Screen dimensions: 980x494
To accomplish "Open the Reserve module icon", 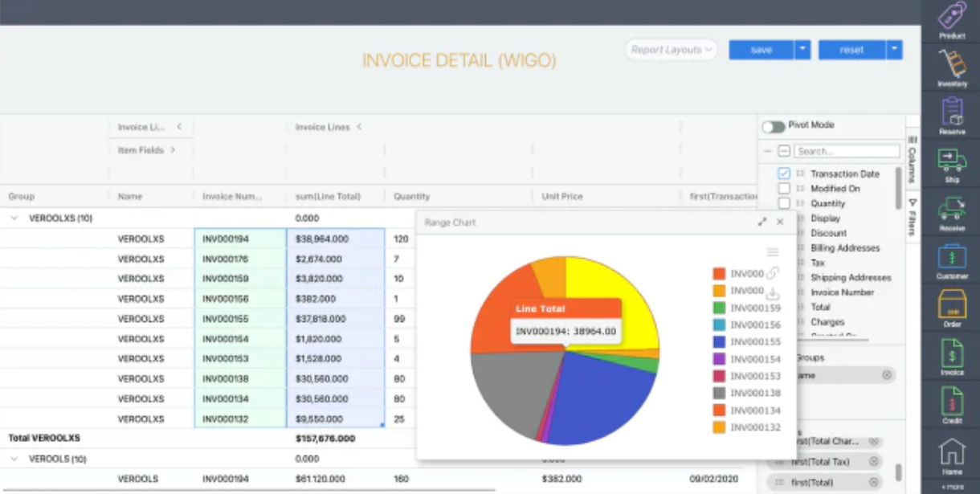I will tap(952, 116).
